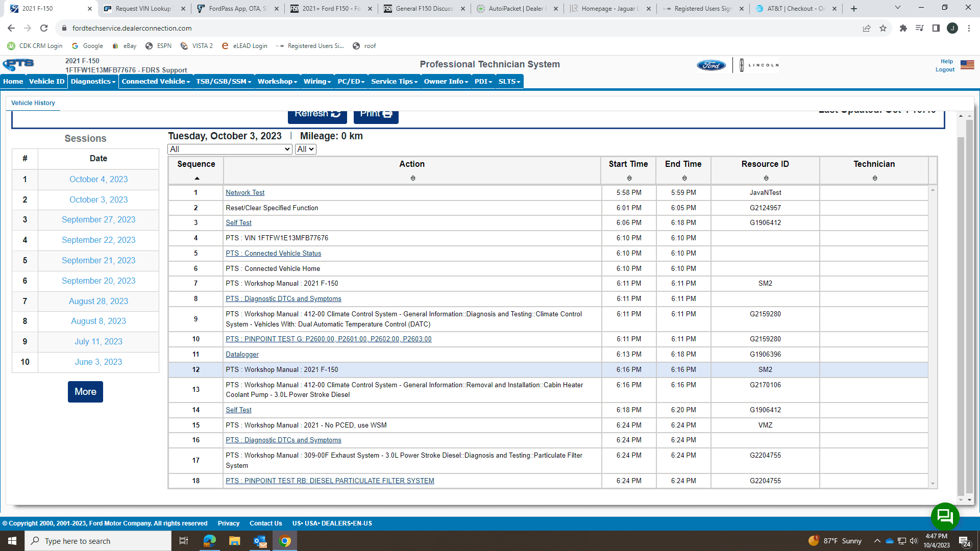The width and height of the screenshot is (980, 551).
Task: Open the PDI menu
Action: 483,82
